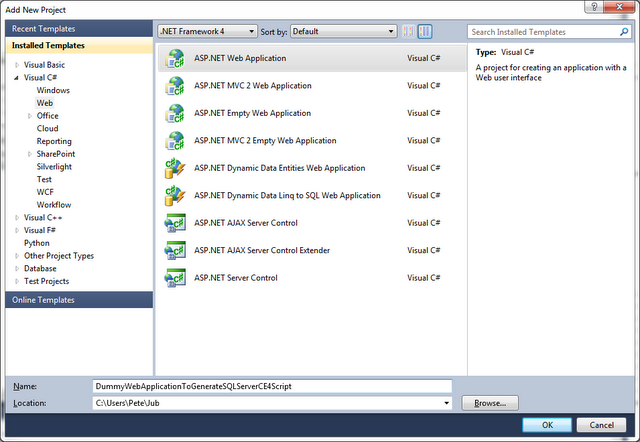The width and height of the screenshot is (640, 442).
Task: Expand the Database tree node
Action: pos(17,269)
